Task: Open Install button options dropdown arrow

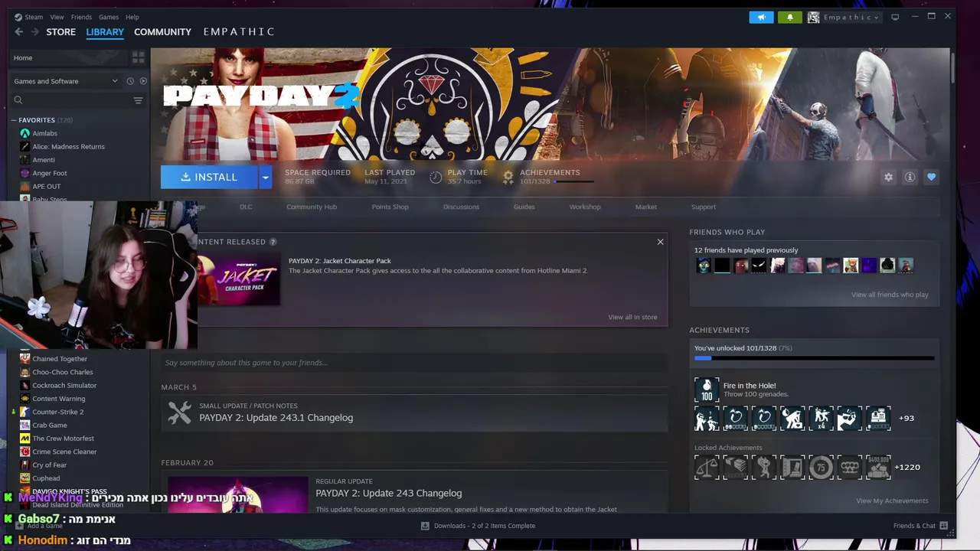Action: click(x=265, y=177)
